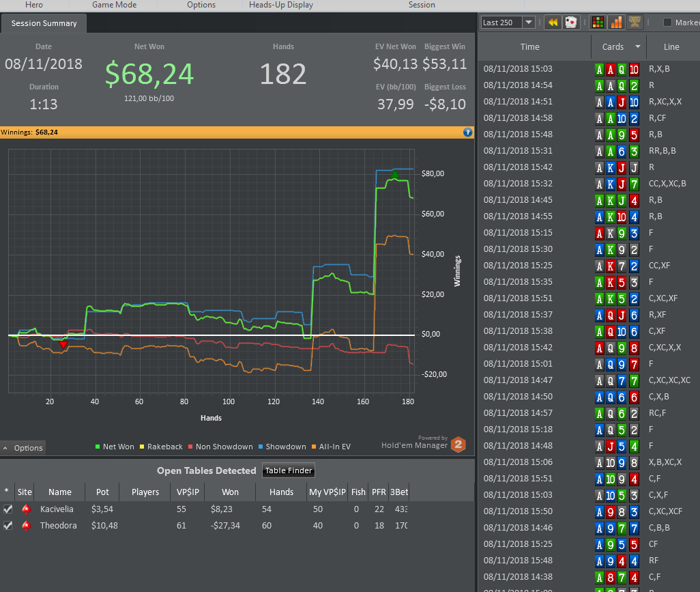Viewport: 700px width, 592px height.
Task: Open the colored grid matrix view icon
Action: point(598,23)
